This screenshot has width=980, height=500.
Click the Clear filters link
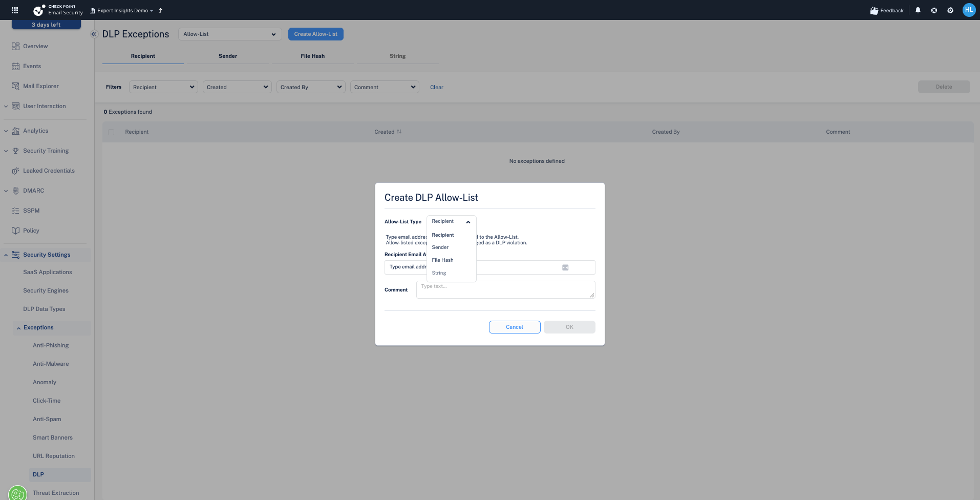point(437,87)
